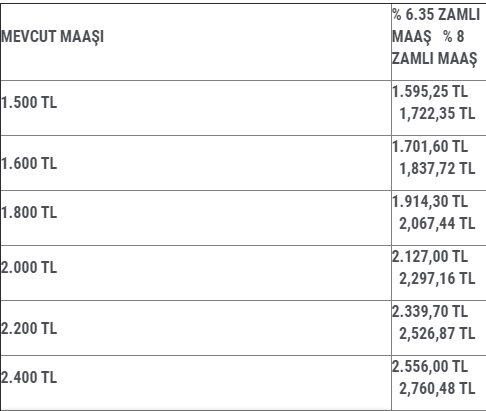Select the 1.600 TL salary cell

point(196,163)
